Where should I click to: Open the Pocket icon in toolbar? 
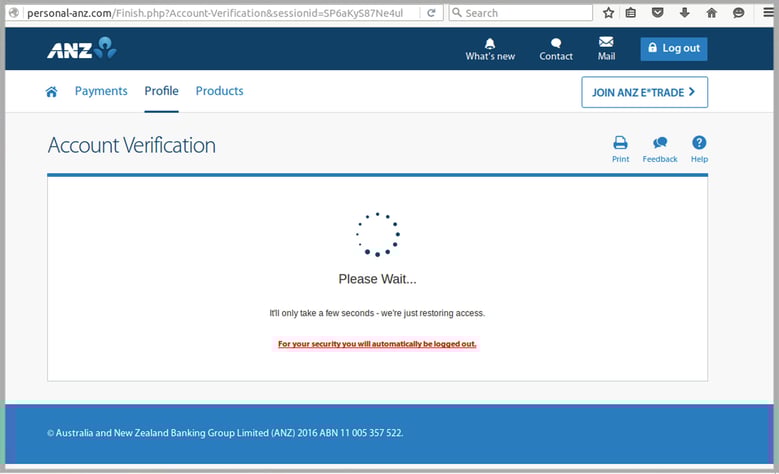pos(657,12)
